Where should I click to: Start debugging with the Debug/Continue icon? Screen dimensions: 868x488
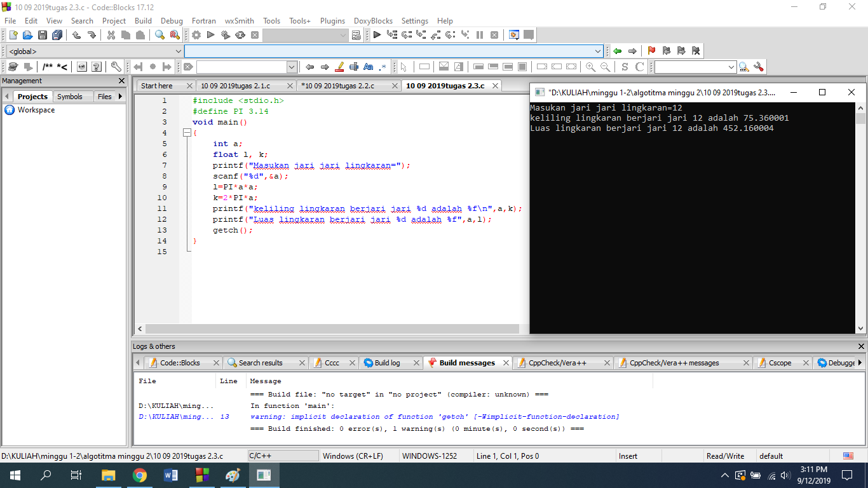(x=377, y=35)
